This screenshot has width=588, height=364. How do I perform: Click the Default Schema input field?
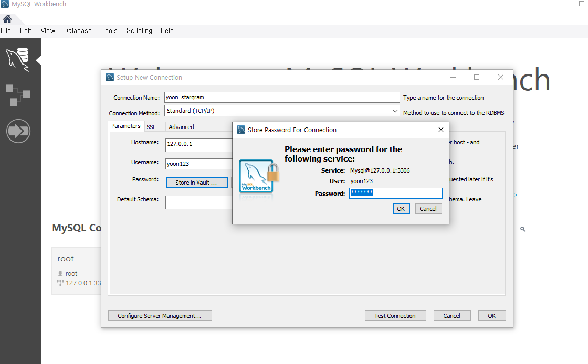pos(199,202)
